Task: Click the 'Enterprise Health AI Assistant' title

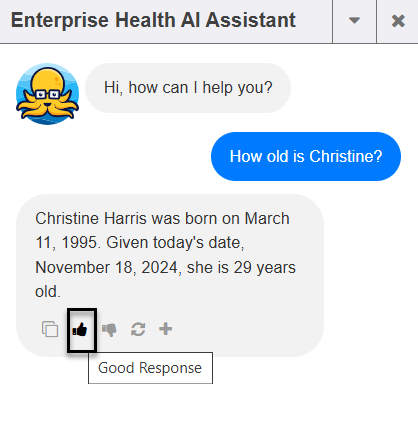Action: pyautogui.click(x=153, y=20)
